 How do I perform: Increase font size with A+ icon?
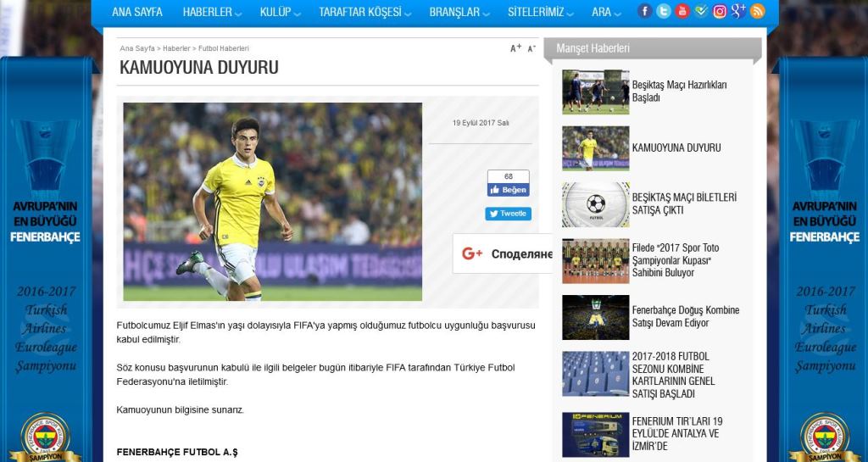515,48
